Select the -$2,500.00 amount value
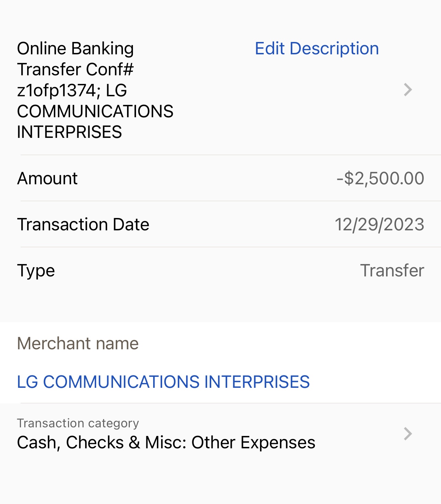 point(380,178)
